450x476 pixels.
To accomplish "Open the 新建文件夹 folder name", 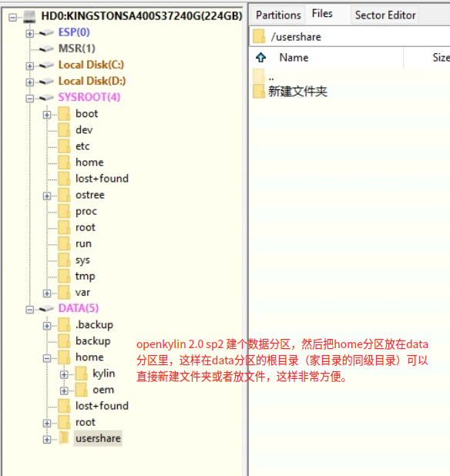I will click(x=297, y=92).
